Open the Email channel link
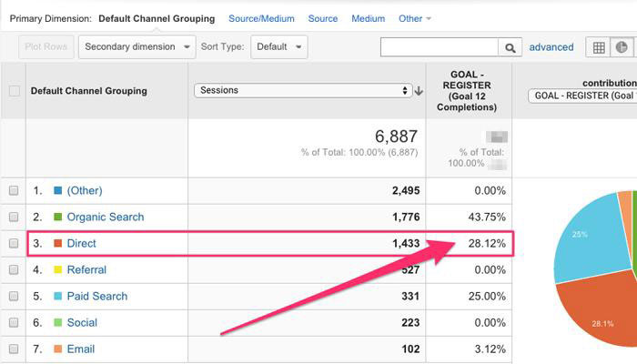Image resolution: width=637 pixels, height=364 pixels. [x=80, y=349]
